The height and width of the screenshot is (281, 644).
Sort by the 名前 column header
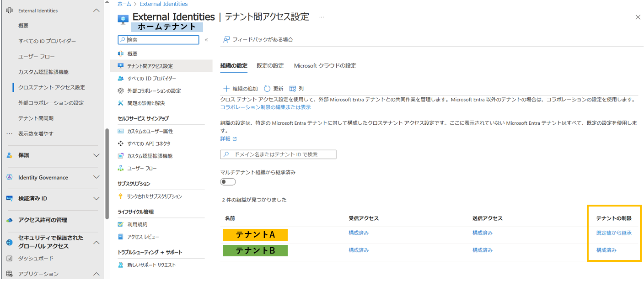tap(230, 218)
